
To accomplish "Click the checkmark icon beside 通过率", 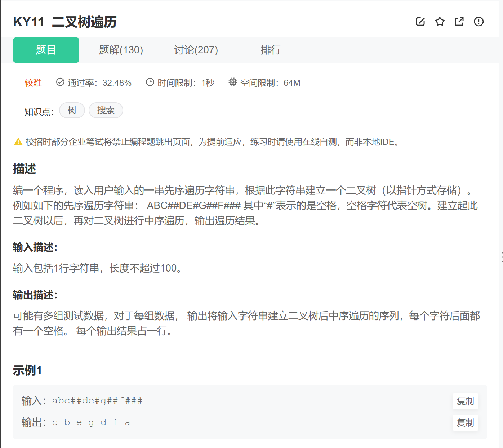I will tap(60, 82).
